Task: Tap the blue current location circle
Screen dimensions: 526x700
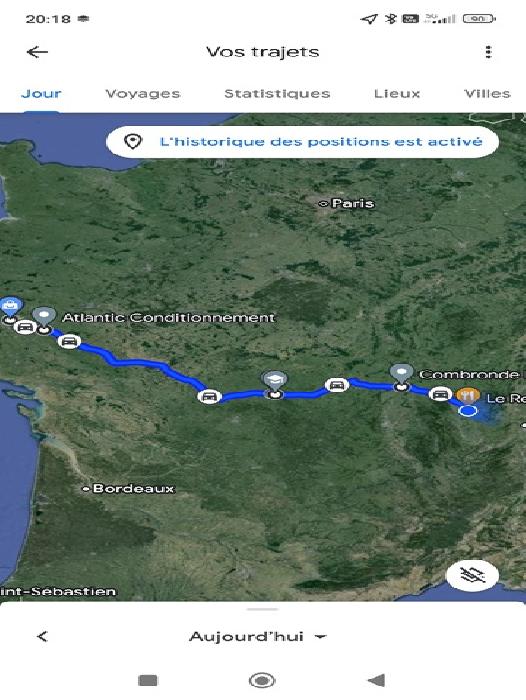Action: tap(468, 411)
